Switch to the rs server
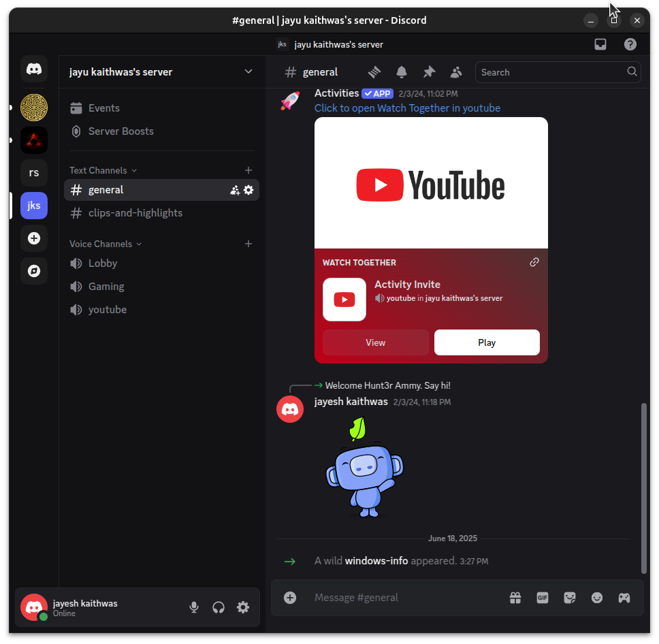 (x=34, y=173)
